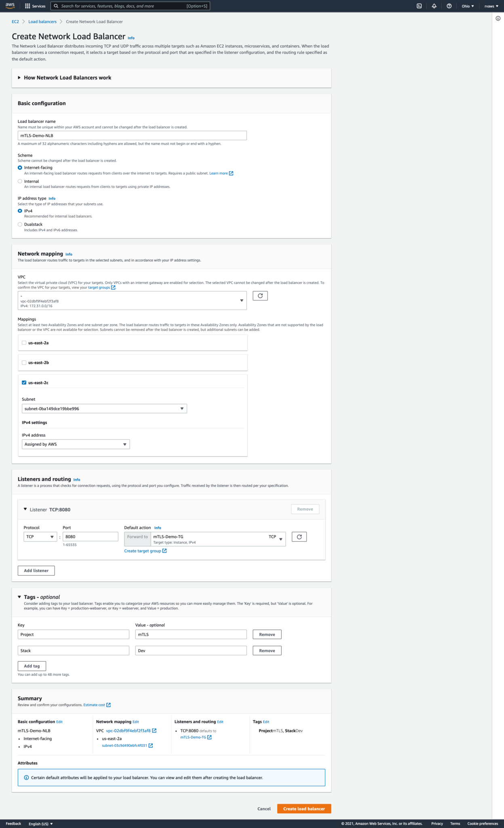The width and height of the screenshot is (504, 828).
Task: Open the CloudShell terminal icon
Action: point(419,6)
